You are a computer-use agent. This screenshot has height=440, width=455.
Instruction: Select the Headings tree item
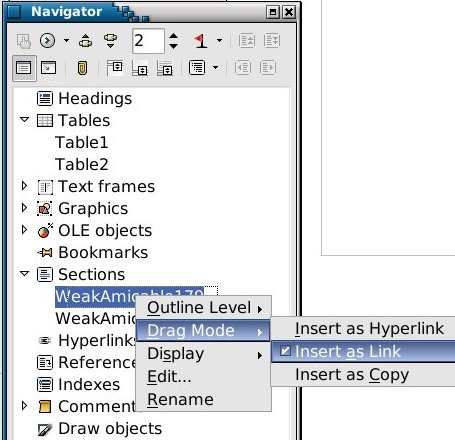coord(95,99)
